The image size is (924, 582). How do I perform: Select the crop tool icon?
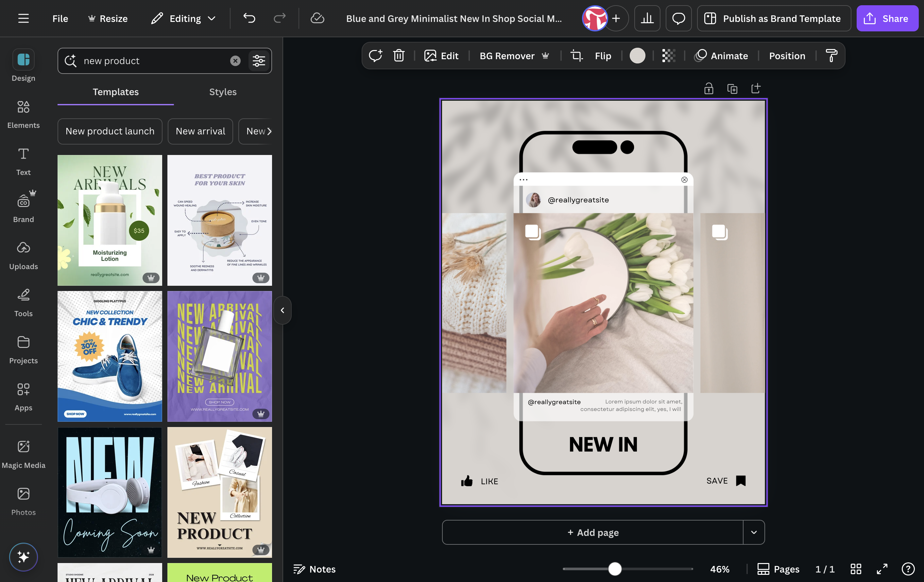pos(576,56)
